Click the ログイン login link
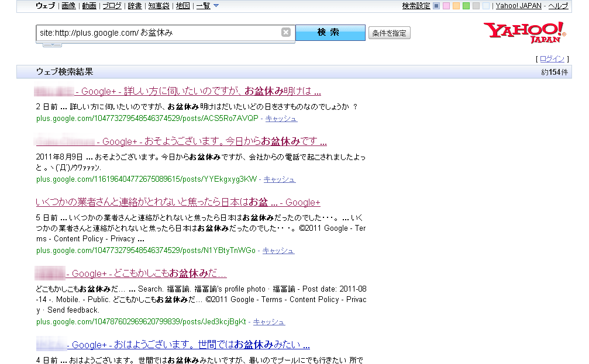Viewport: 589px width, 364px height. 552,59
